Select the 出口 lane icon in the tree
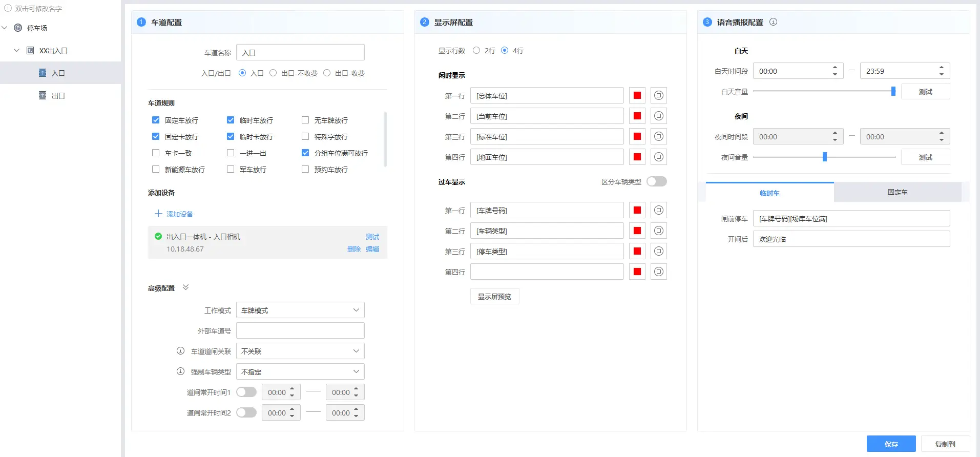 43,96
